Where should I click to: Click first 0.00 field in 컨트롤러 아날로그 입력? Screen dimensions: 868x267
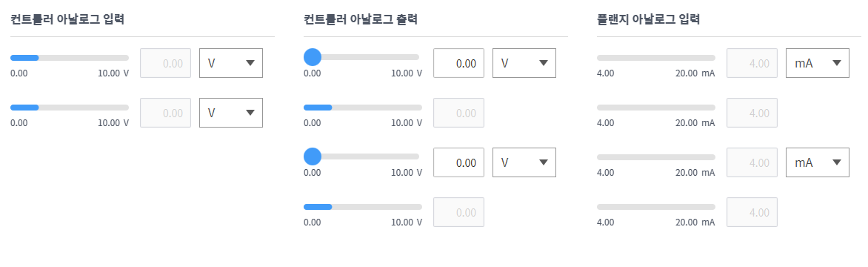coord(165,63)
